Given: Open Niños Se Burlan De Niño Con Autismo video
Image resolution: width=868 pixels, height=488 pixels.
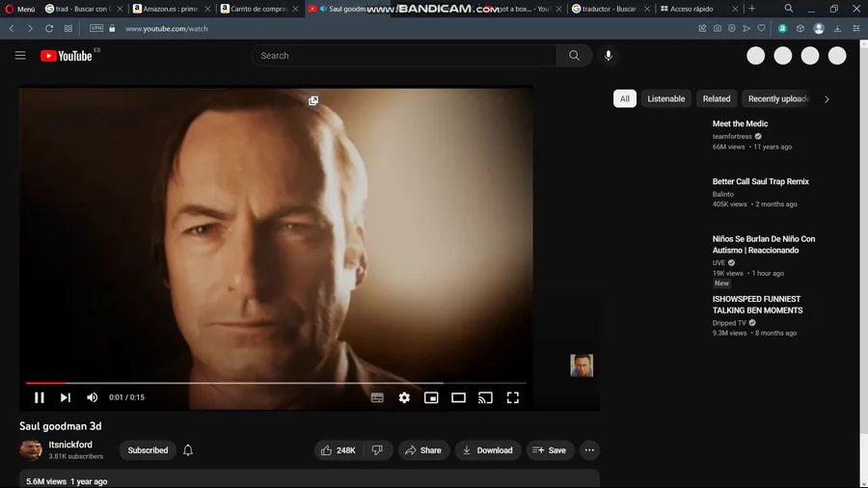Looking at the screenshot, I should pos(764,245).
